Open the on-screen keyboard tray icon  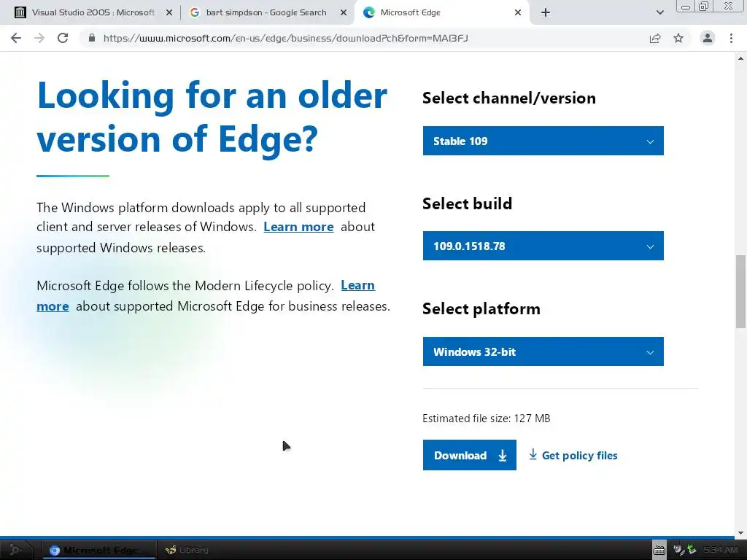[x=659, y=550]
